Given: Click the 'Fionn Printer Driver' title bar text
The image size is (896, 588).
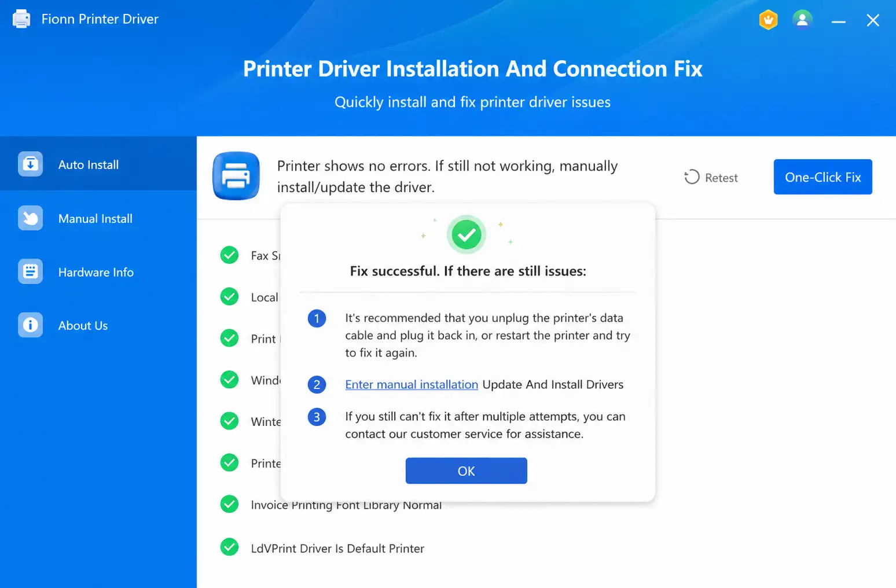Looking at the screenshot, I should (100, 19).
